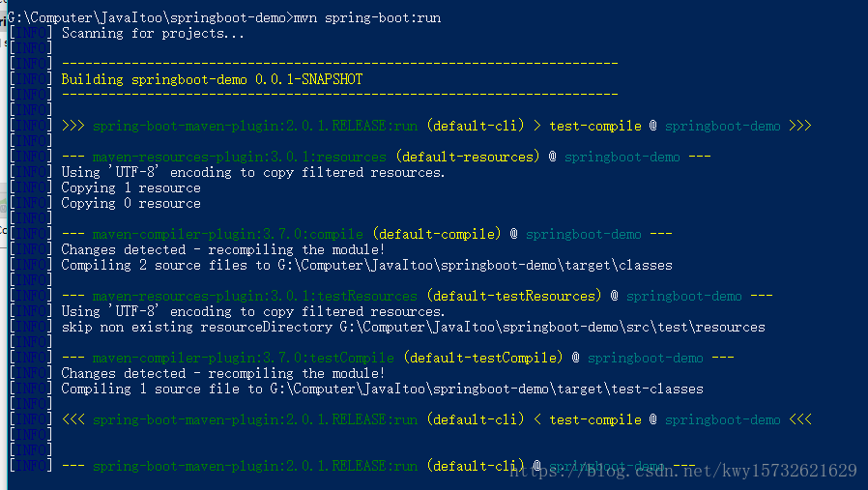868x490 pixels.
Task: Click the maven-compiler-plugin:3.7.0:testCompile text
Action: [x=243, y=359]
